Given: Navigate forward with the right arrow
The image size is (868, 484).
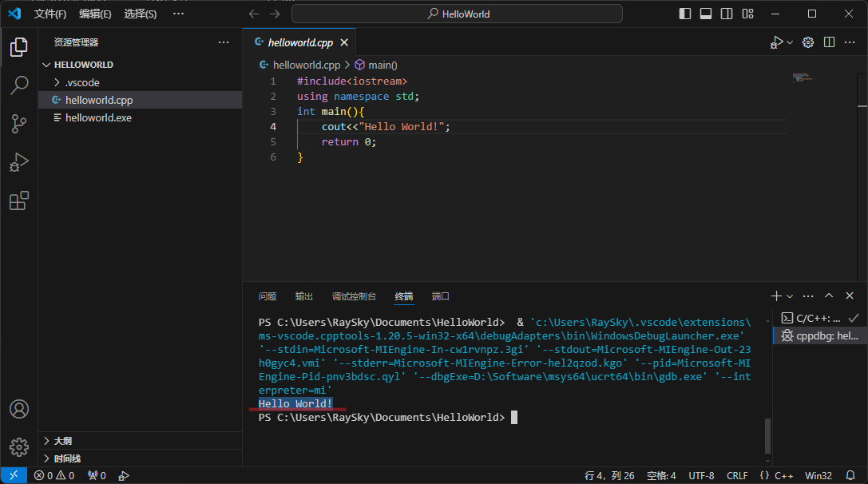Looking at the screenshot, I should click(275, 14).
